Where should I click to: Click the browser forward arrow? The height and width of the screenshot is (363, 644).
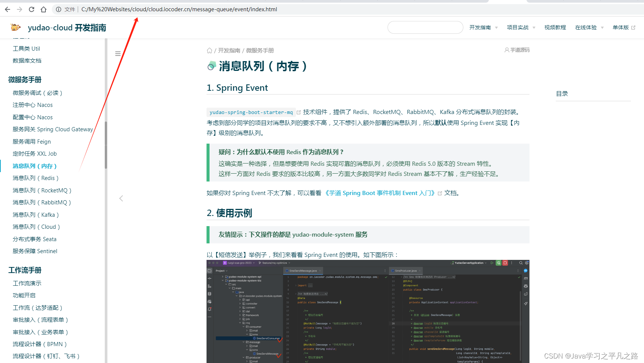point(20,9)
